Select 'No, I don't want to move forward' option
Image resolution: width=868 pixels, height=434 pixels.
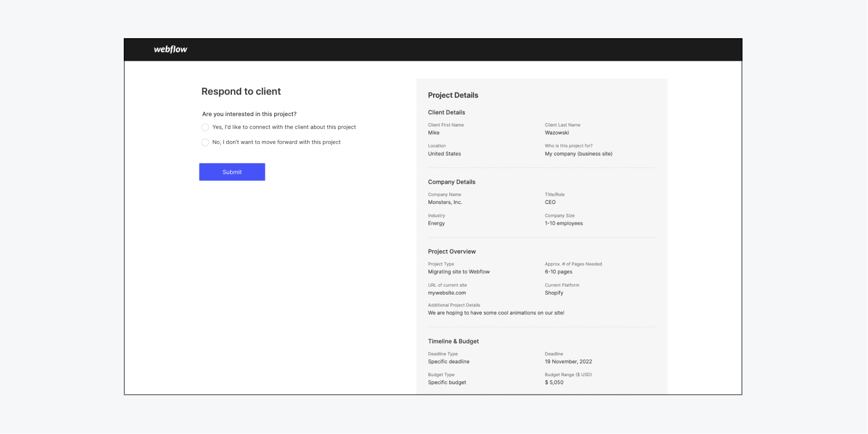(x=205, y=142)
